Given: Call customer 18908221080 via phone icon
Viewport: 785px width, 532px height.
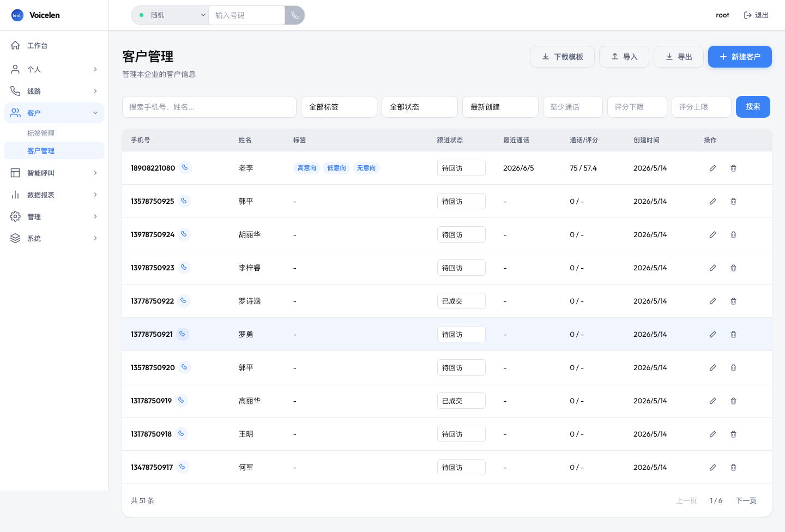Looking at the screenshot, I should 185,168.
